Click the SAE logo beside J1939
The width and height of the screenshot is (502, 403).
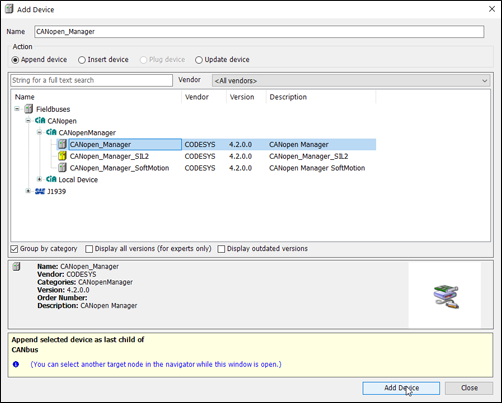pos(40,191)
